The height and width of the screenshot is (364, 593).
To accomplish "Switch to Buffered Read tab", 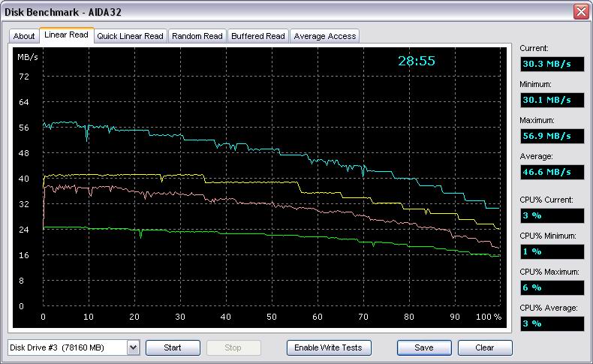I will (258, 36).
